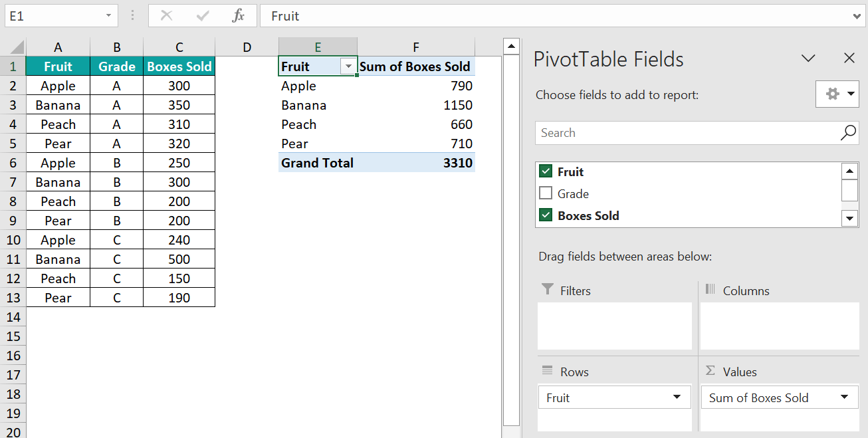
Task: Close the PivotTable Fields pane
Action: (x=849, y=58)
